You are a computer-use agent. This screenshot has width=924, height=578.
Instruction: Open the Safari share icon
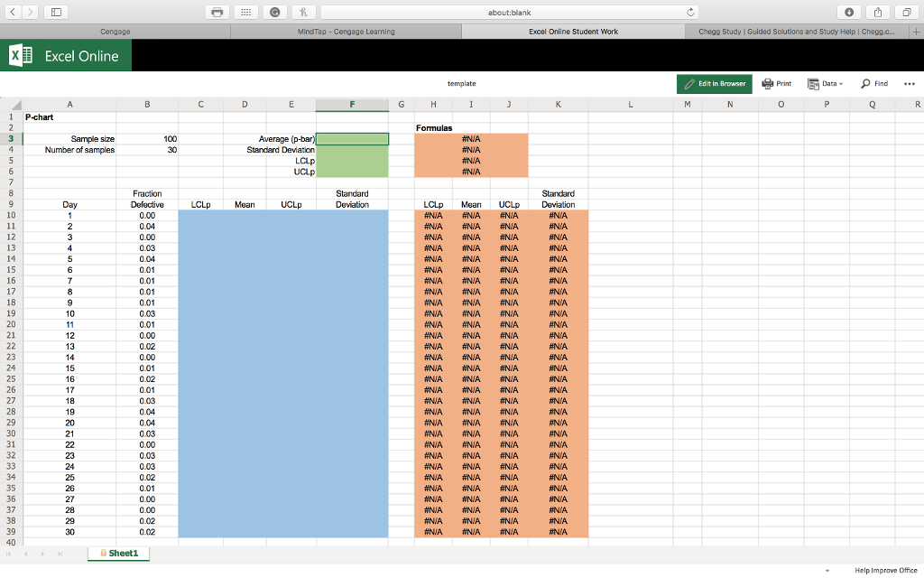[x=878, y=12]
